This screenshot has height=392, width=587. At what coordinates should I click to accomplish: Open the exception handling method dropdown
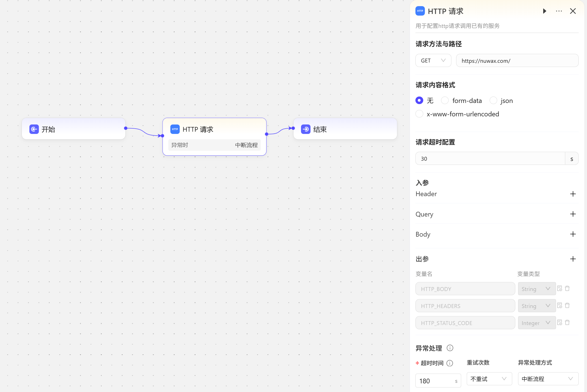click(x=548, y=379)
